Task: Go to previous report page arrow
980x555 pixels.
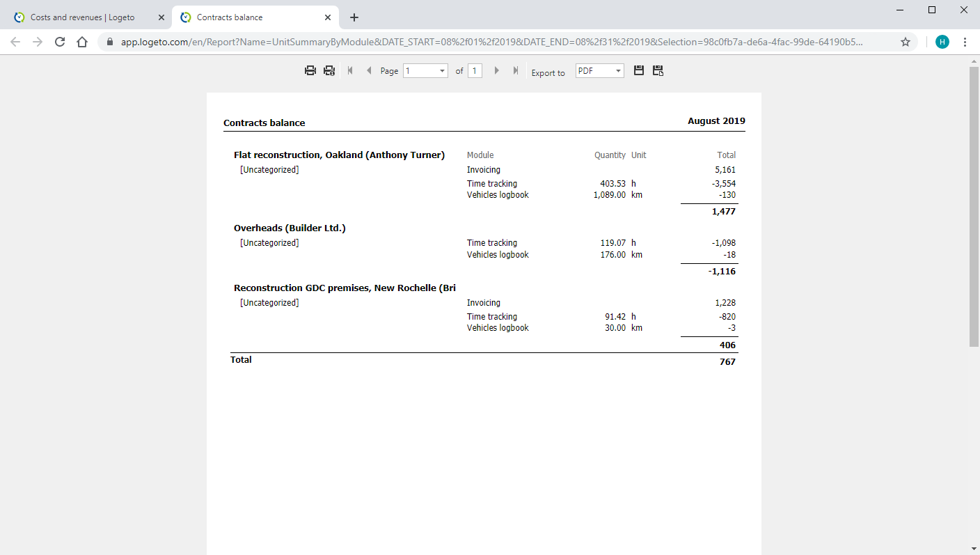Action: tap(369, 70)
